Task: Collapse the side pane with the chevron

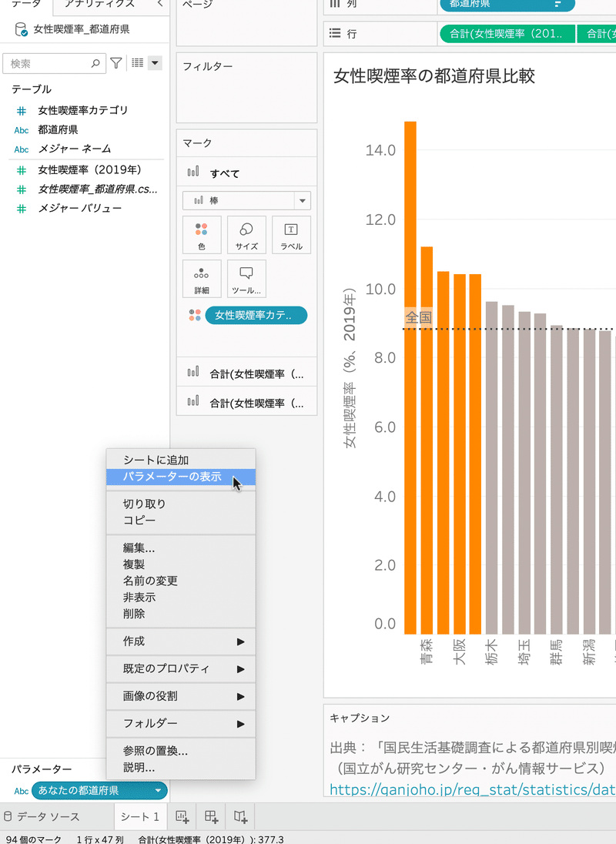Action: click(x=160, y=4)
